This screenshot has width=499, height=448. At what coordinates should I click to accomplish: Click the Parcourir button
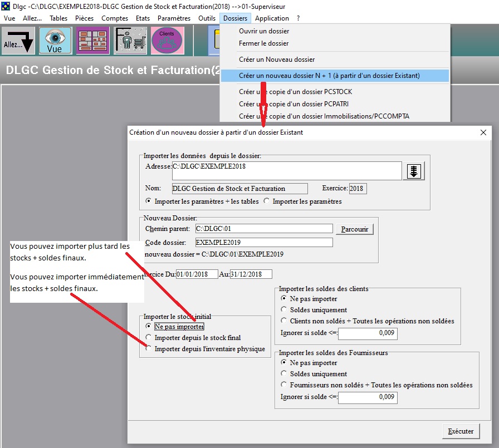point(355,229)
